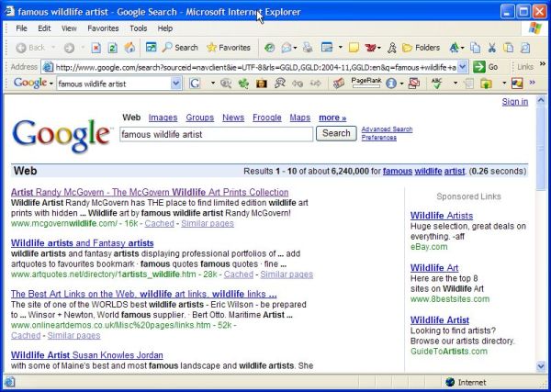Click the Google page Search button
The width and height of the screenshot is (551, 392).
tap(336, 133)
